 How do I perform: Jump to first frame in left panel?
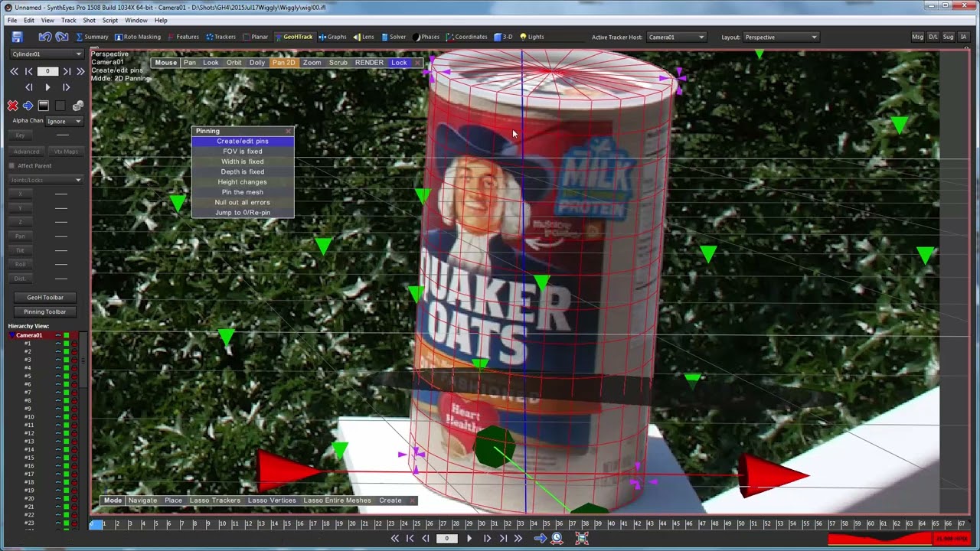(14, 71)
